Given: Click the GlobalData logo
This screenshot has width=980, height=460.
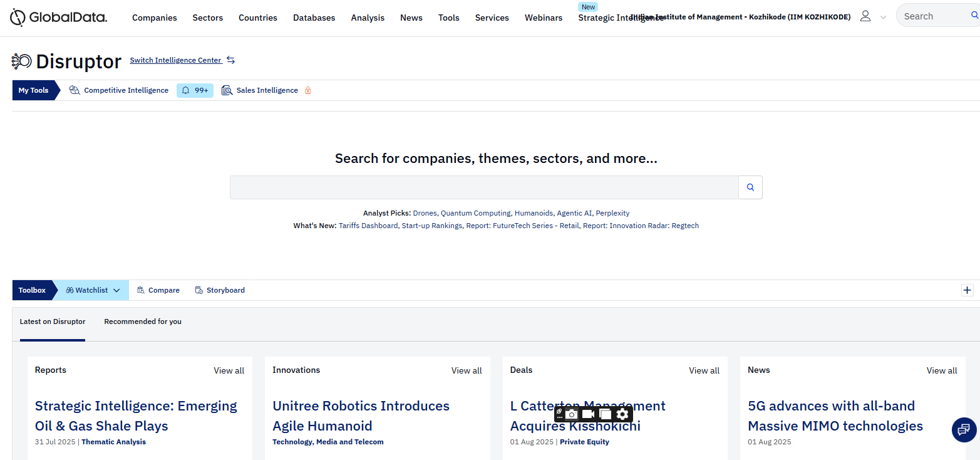Looking at the screenshot, I should tap(59, 18).
